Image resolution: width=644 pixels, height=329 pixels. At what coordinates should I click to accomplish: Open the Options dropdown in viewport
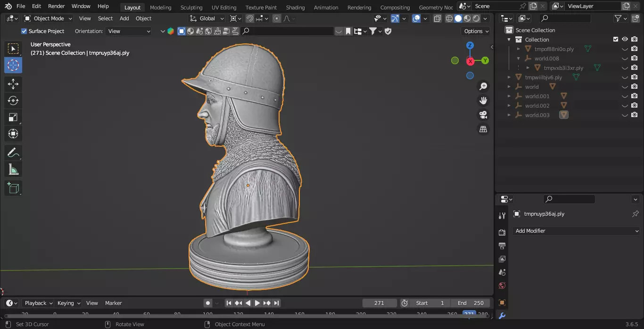click(476, 31)
